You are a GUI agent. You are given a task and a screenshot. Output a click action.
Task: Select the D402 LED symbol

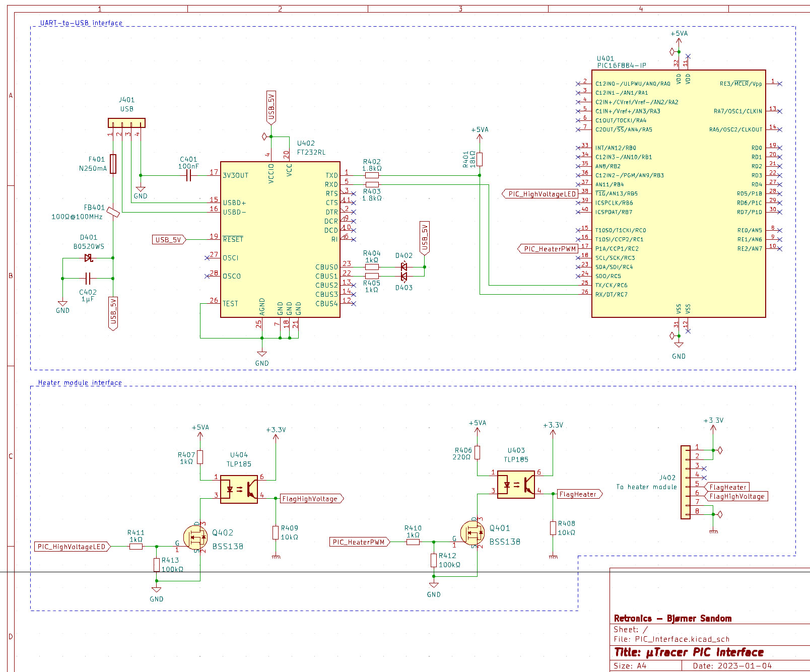point(404,266)
